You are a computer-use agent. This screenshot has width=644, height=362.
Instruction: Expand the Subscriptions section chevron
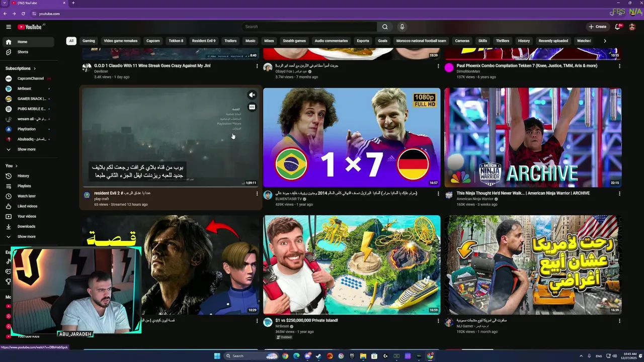pyautogui.click(x=35, y=68)
